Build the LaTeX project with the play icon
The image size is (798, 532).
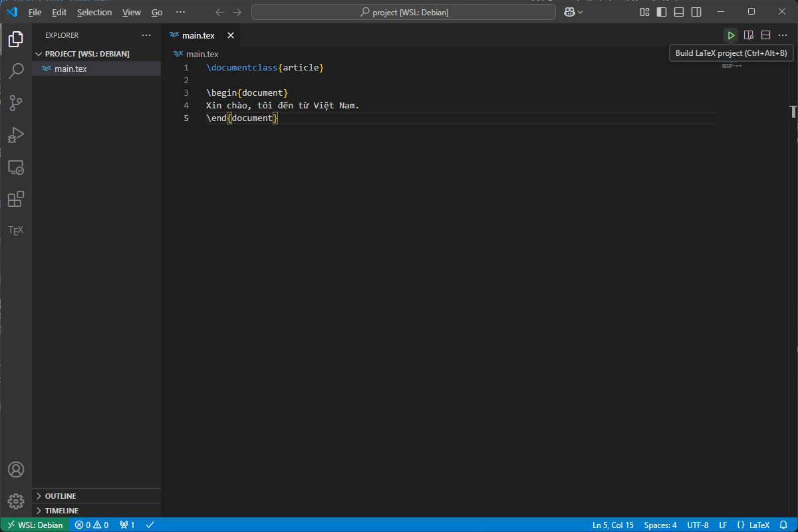[x=731, y=35]
